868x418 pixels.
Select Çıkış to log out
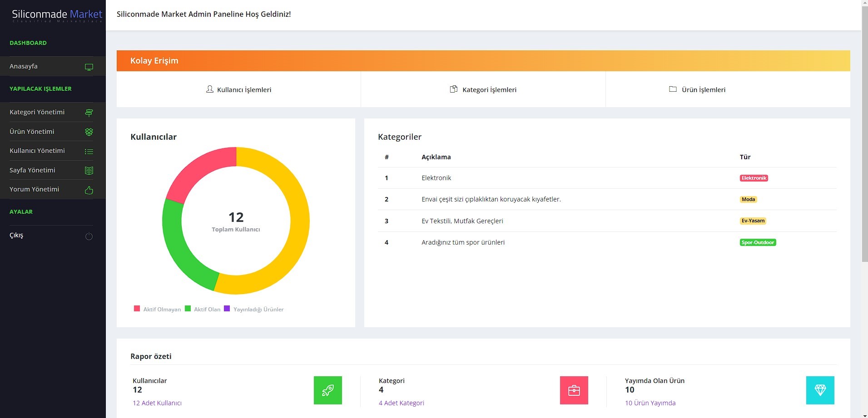coord(17,235)
